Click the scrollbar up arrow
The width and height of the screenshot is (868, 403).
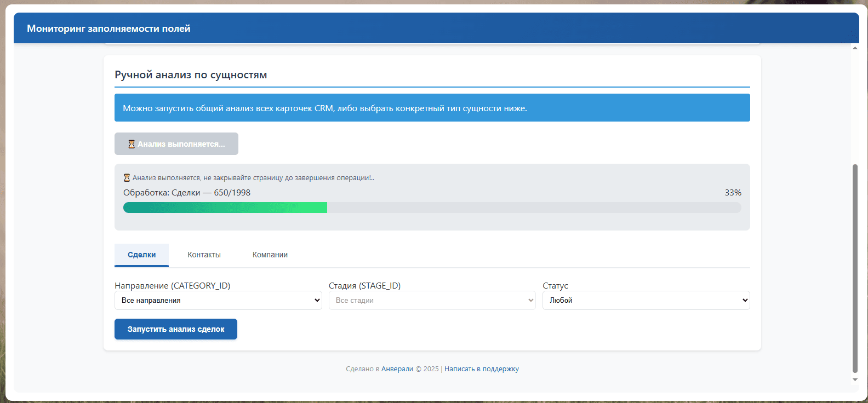click(x=855, y=48)
